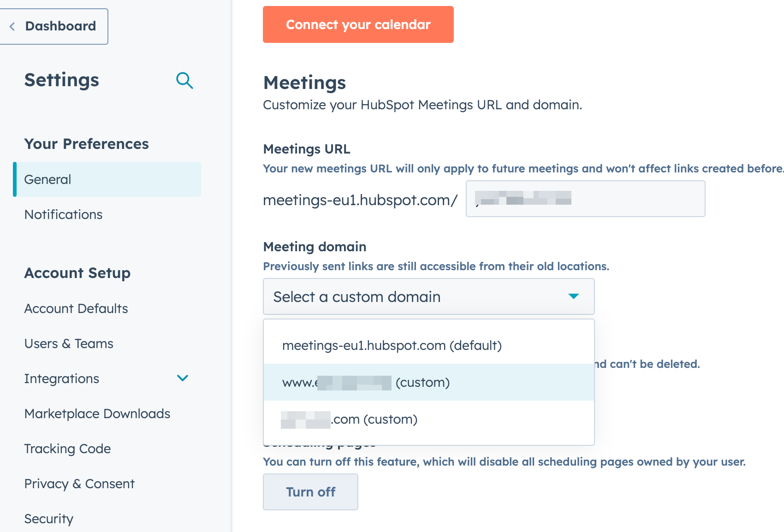
Task: Pick the last .com custom domain option
Action: coord(349,419)
